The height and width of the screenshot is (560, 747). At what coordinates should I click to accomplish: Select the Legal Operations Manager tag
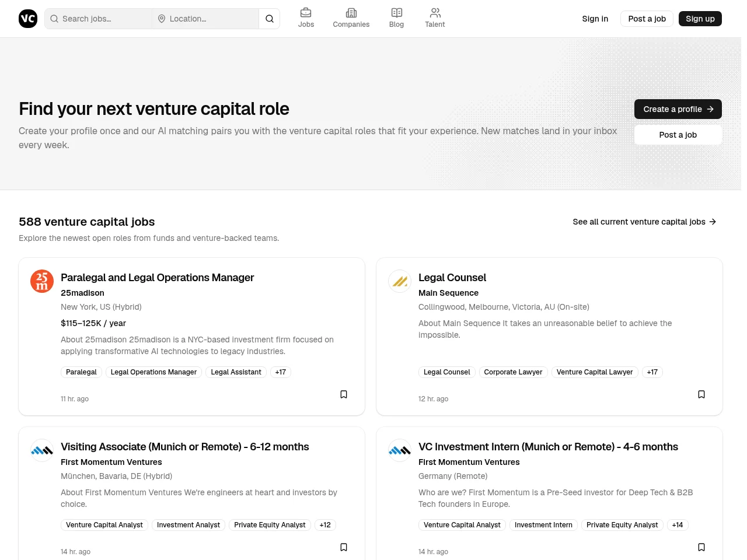(153, 372)
